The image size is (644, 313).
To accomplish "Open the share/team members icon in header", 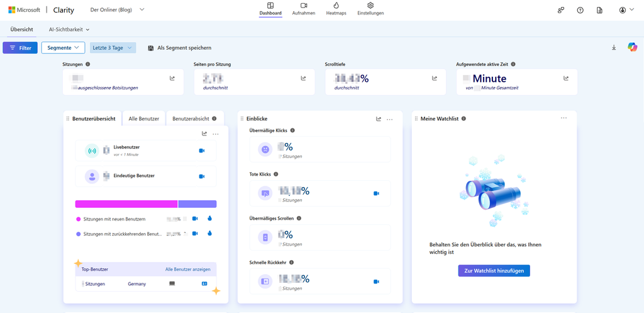I will 560,10.
